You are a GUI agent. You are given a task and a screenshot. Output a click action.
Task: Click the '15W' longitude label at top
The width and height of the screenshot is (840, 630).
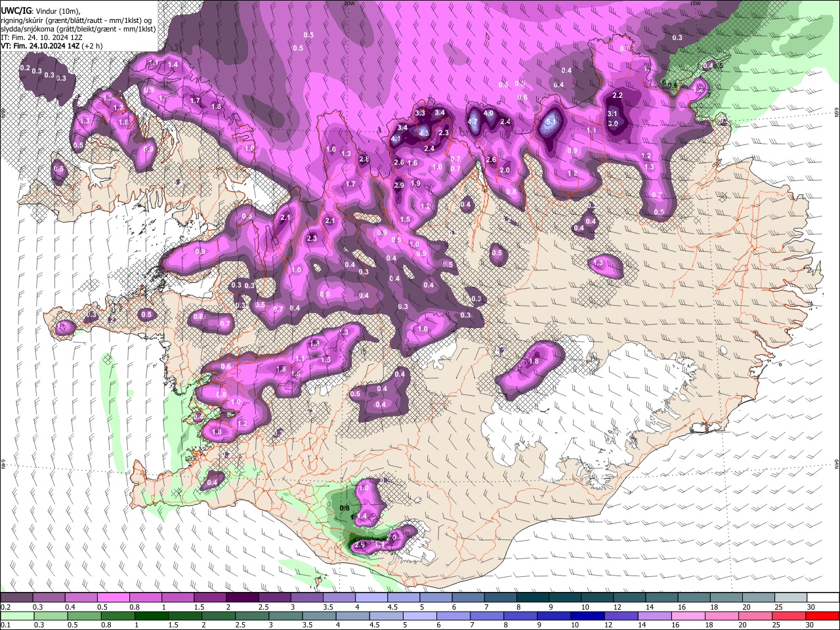tap(695, 3)
